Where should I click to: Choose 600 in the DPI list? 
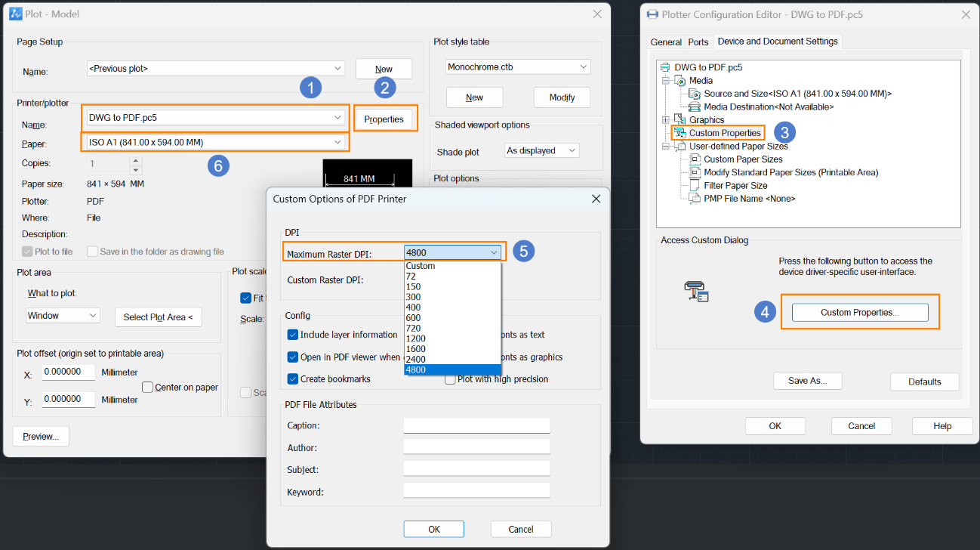pos(452,318)
